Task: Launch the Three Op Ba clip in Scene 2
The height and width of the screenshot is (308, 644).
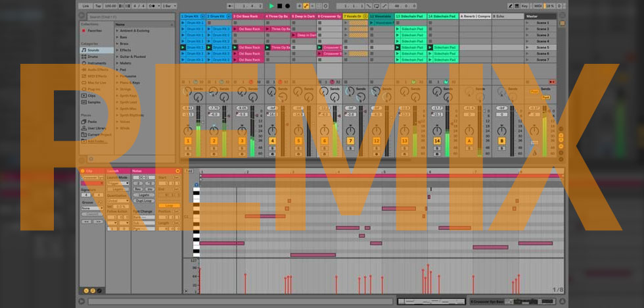Action: pyautogui.click(x=268, y=29)
